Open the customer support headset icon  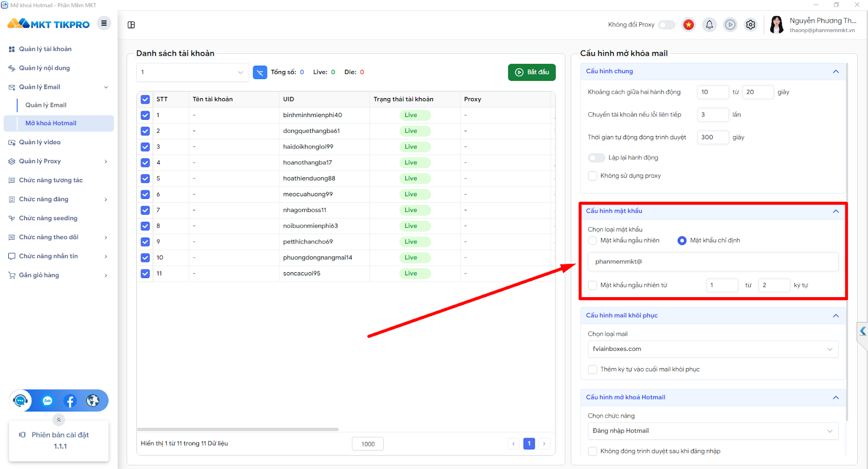(21, 401)
